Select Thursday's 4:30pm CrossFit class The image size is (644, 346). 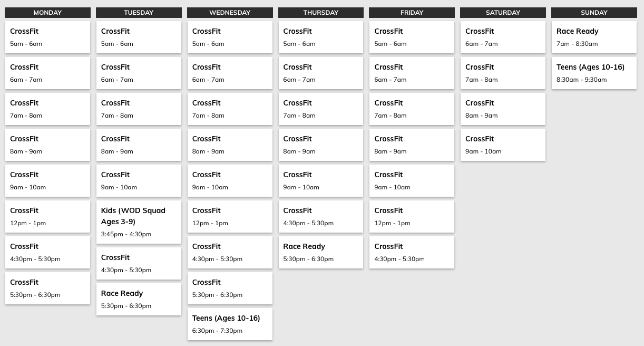320,216
